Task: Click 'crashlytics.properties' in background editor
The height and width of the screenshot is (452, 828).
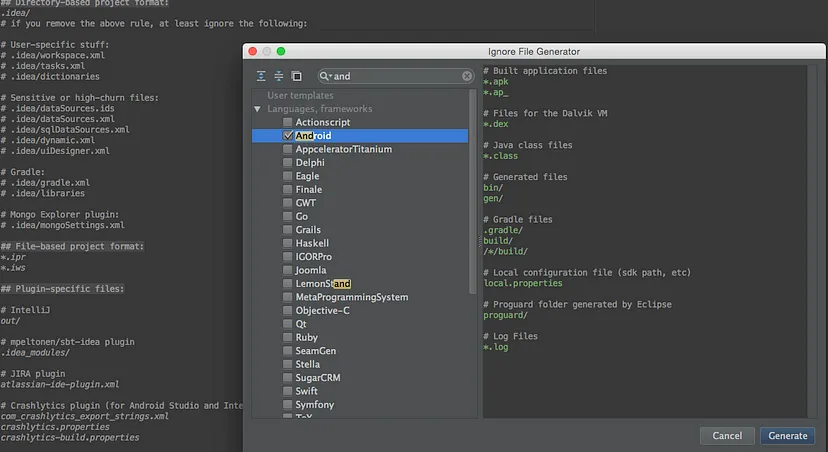Action: [x=55, y=427]
